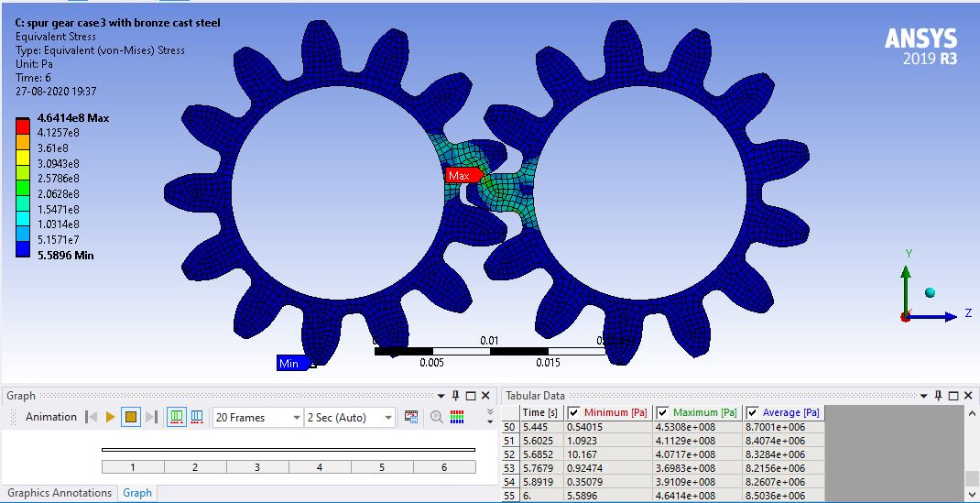Click the Average [Pa] column header text
The height and width of the screenshot is (503, 980).
pos(791,413)
